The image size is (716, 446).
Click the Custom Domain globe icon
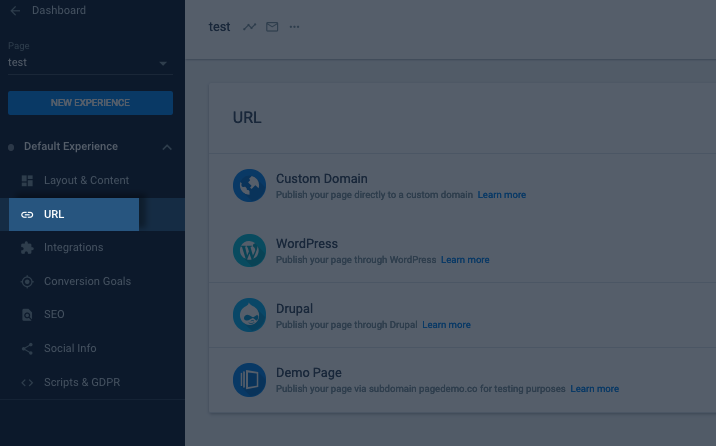tap(249, 185)
